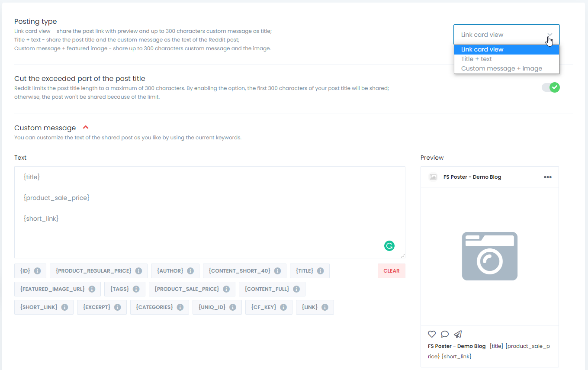The width and height of the screenshot is (588, 370).
Task: Click the paper plane share icon in preview
Action: point(458,334)
